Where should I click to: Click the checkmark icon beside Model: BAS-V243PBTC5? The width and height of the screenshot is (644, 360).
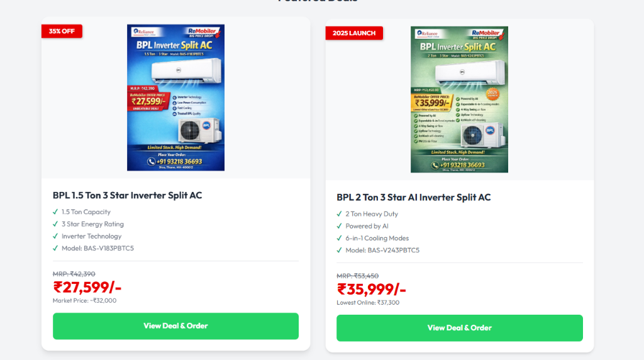pyautogui.click(x=339, y=250)
